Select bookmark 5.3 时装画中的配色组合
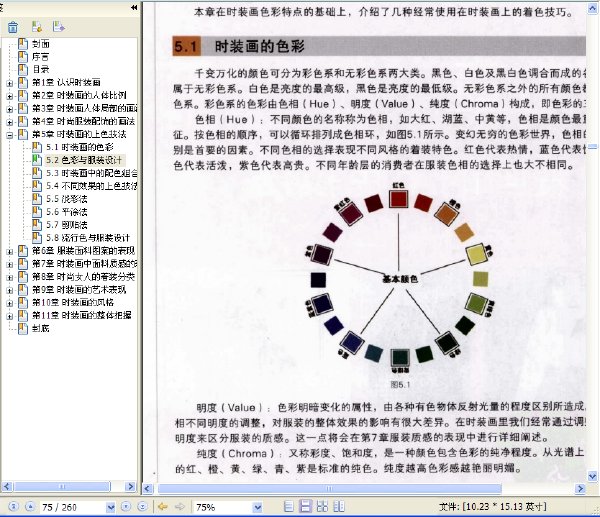600x517 pixels. point(91,173)
